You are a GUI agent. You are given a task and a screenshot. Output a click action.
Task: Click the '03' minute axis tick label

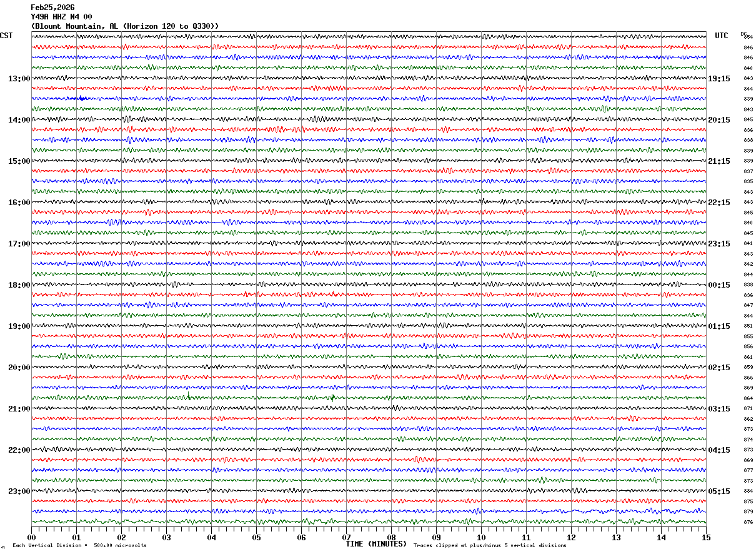point(166,537)
